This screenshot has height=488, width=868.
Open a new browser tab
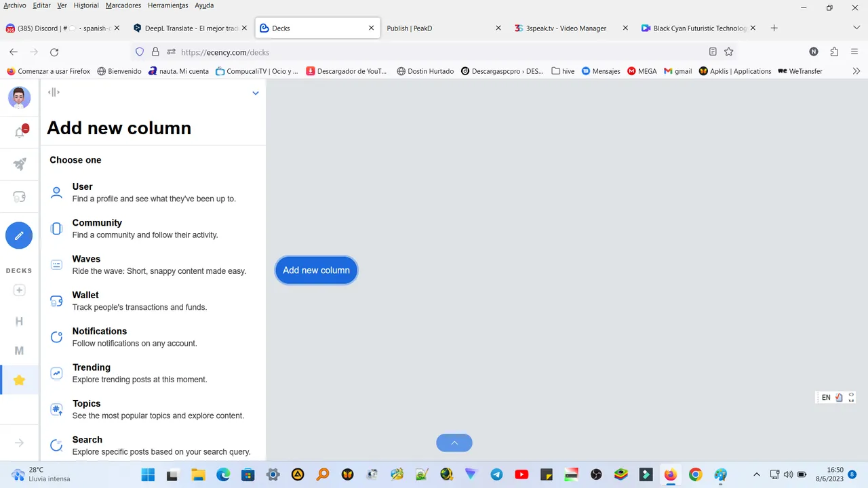pos(774,28)
